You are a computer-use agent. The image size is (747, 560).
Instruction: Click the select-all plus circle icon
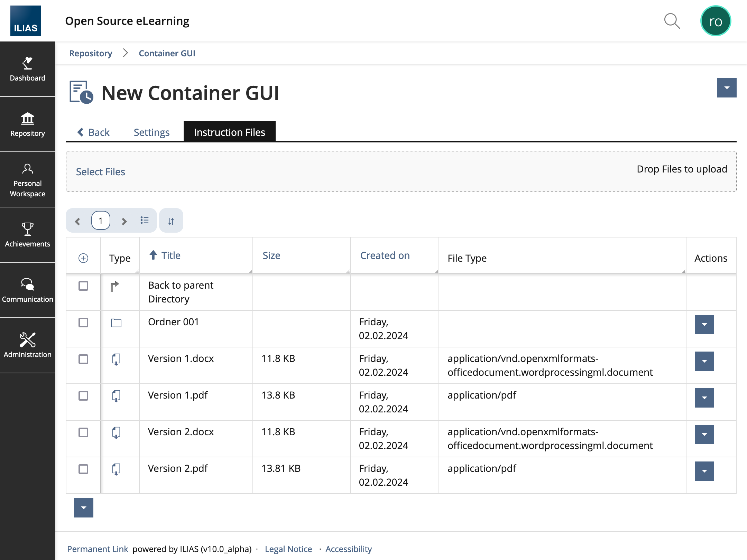[83, 258]
